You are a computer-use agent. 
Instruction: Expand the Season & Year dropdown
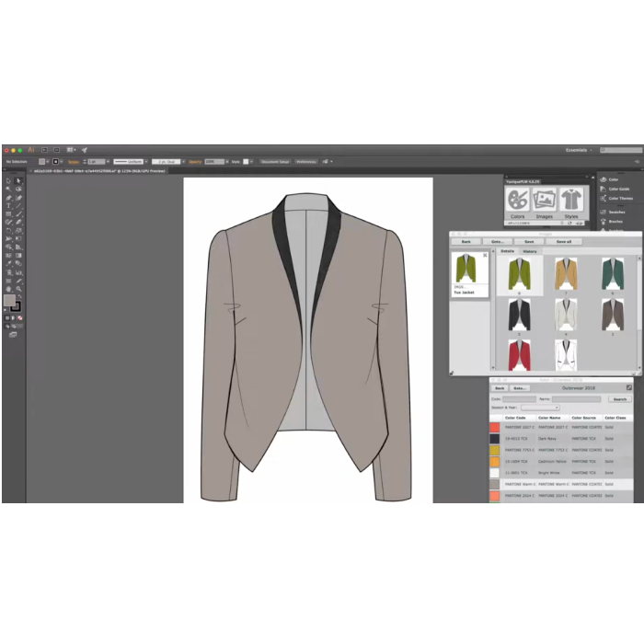click(540, 408)
